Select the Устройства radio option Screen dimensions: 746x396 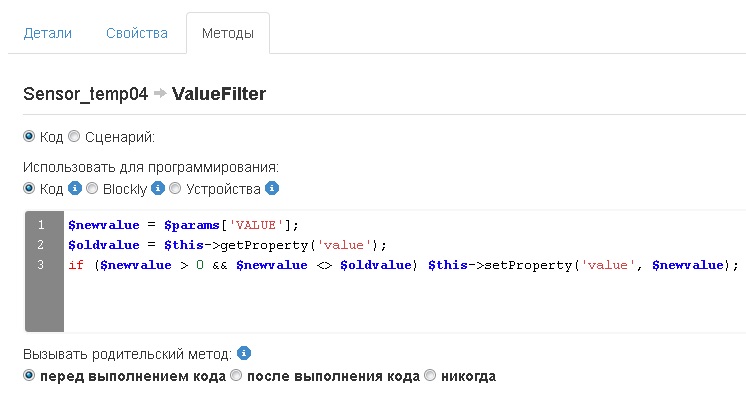(175, 188)
